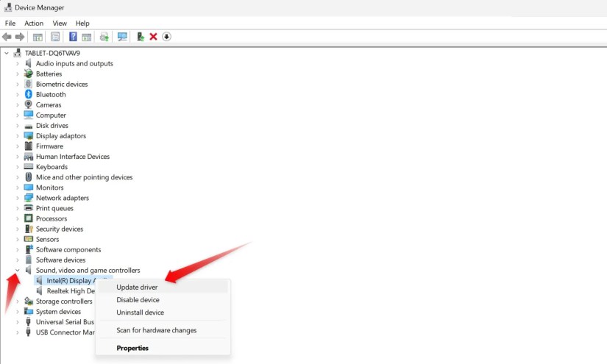This screenshot has width=607, height=364.
Task: Click the Software components puzzle icon
Action: [x=28, y=249]
